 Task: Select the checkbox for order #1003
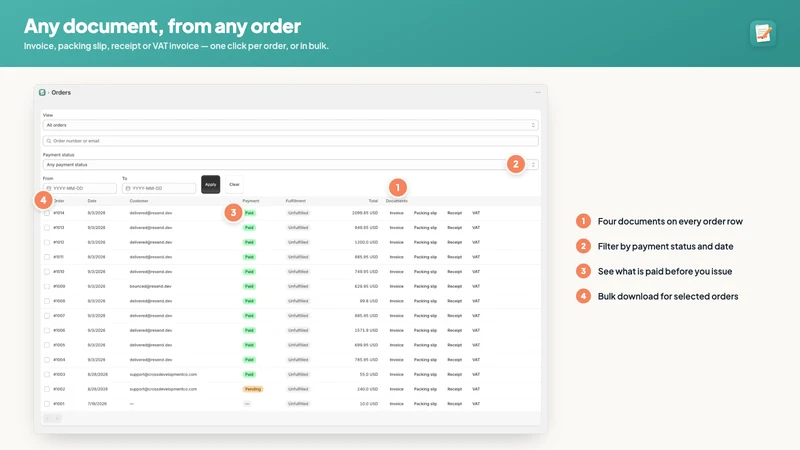47,374
